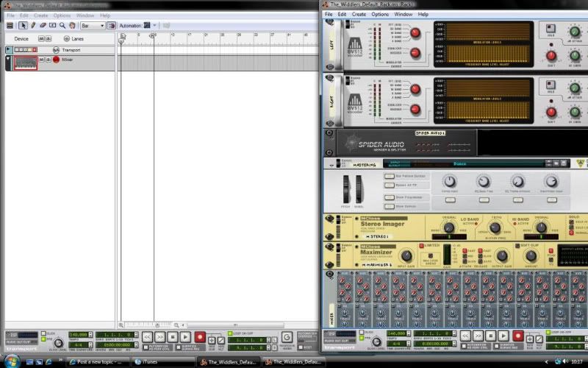Click Show Programmer button on Combinator
Screen dimensions: 588x368
point(390,197)
